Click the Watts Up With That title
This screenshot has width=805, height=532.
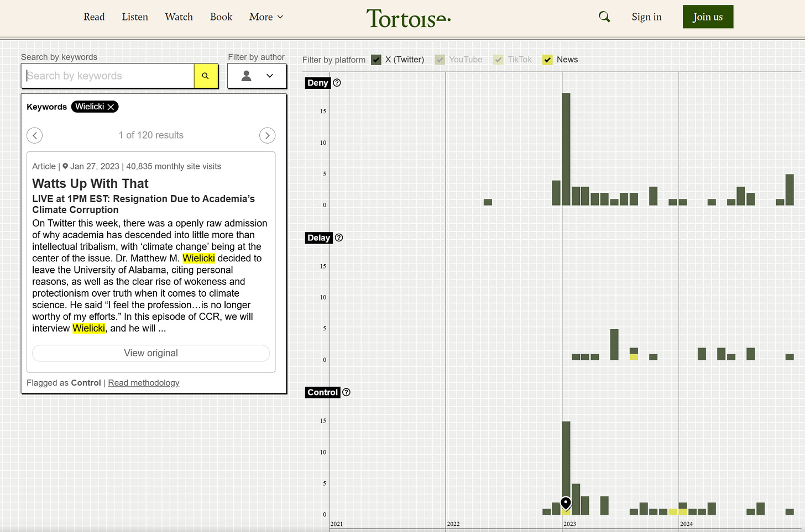coord(90,183)
